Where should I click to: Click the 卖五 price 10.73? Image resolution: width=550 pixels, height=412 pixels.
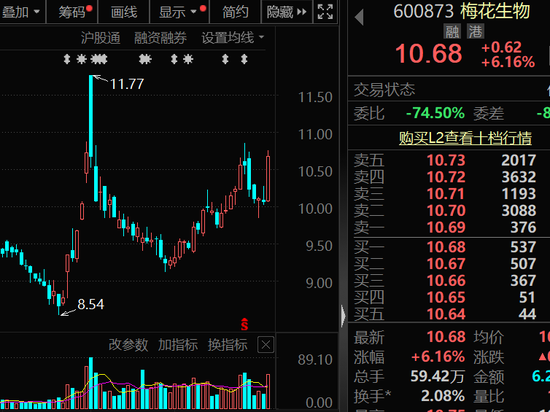446,161
